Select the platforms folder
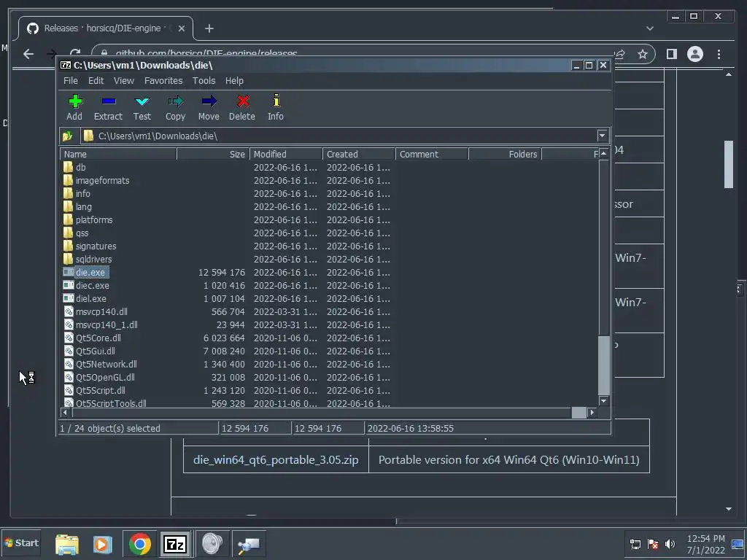The width and height of the screenshot is (747, 560). [94, 219]
